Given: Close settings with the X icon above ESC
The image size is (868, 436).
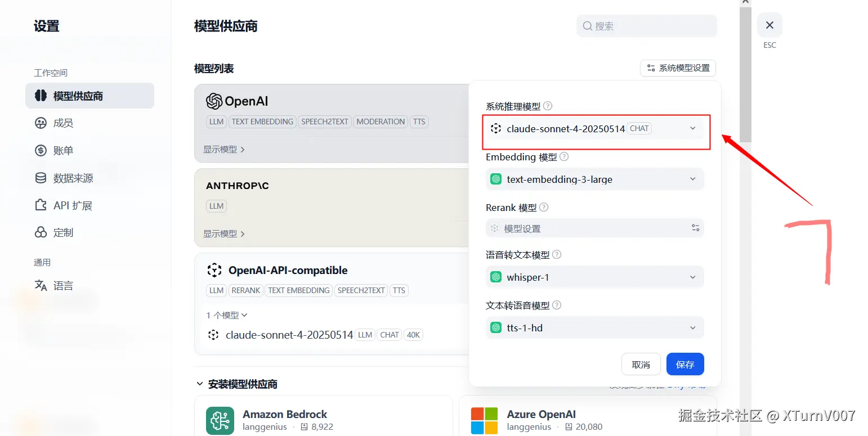Looking at the screenshot, I should pyautogui.click(x=769, y=25).
